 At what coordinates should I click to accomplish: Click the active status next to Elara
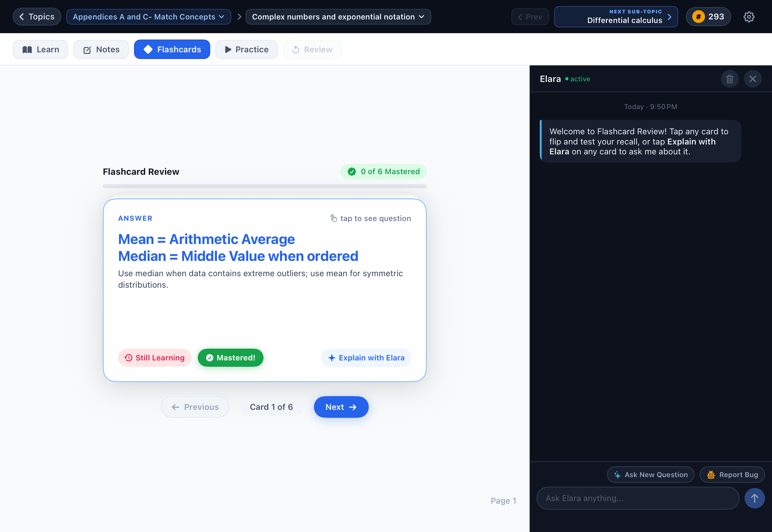pyautogui.click(x=578, y=79)
